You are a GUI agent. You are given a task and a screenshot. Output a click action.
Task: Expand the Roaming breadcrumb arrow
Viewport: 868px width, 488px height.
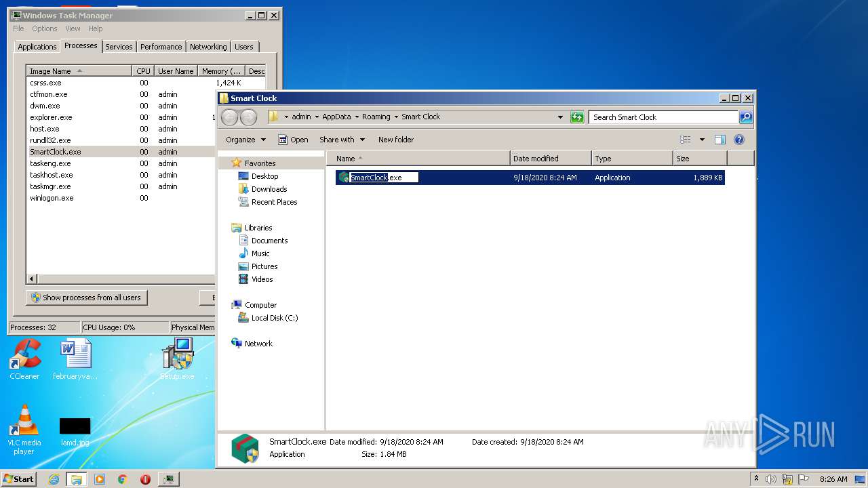click(396, 117)
